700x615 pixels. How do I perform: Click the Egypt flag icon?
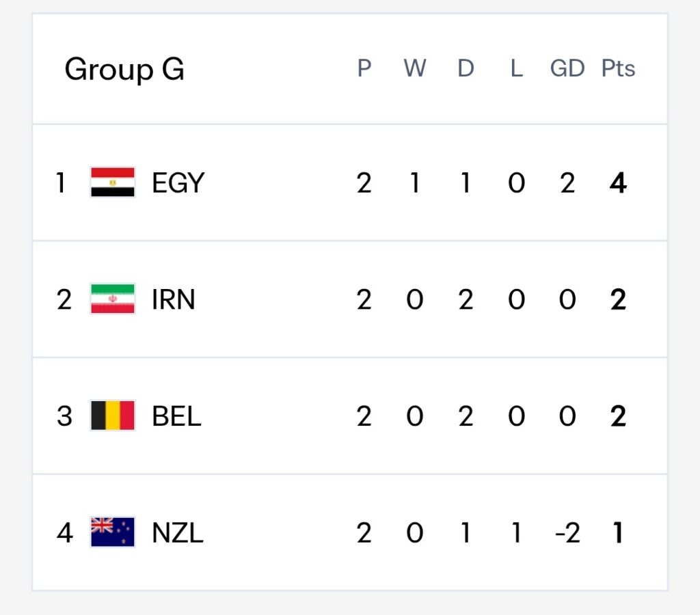click(113, 182)
